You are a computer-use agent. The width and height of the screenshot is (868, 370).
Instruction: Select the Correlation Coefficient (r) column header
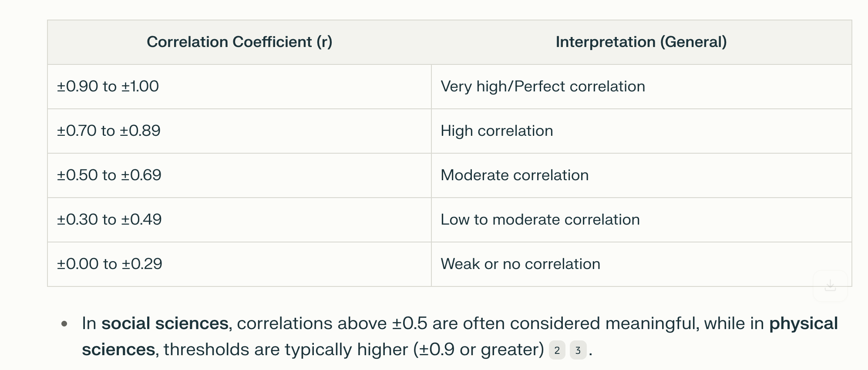coord(239,42)
